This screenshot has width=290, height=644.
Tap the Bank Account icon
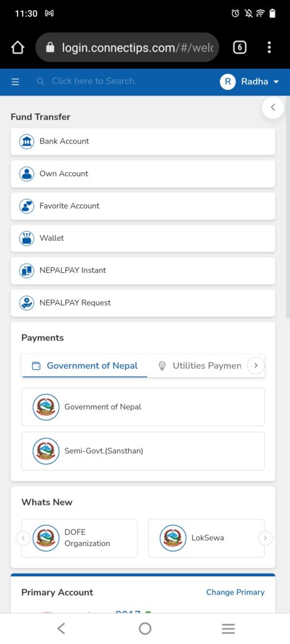click(26, 142)
